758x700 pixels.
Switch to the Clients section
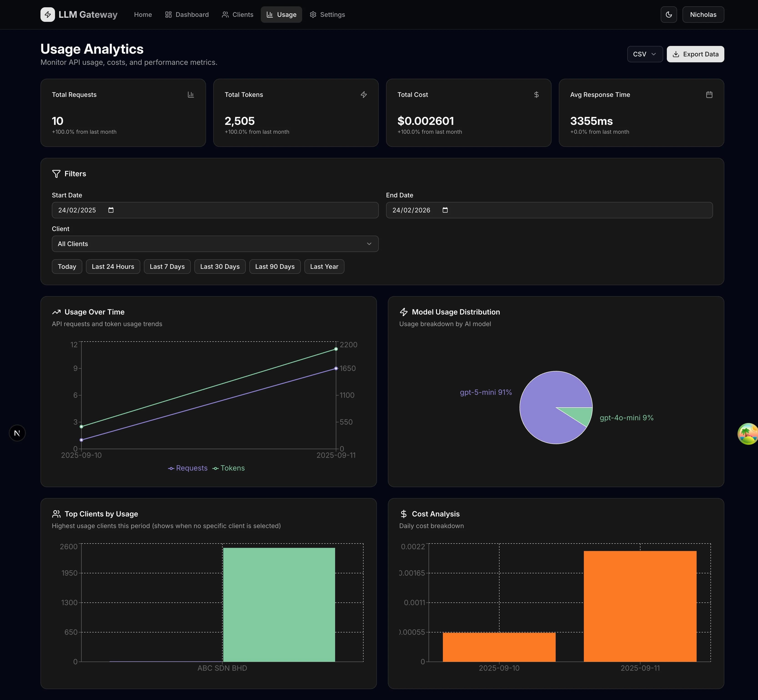237,14
